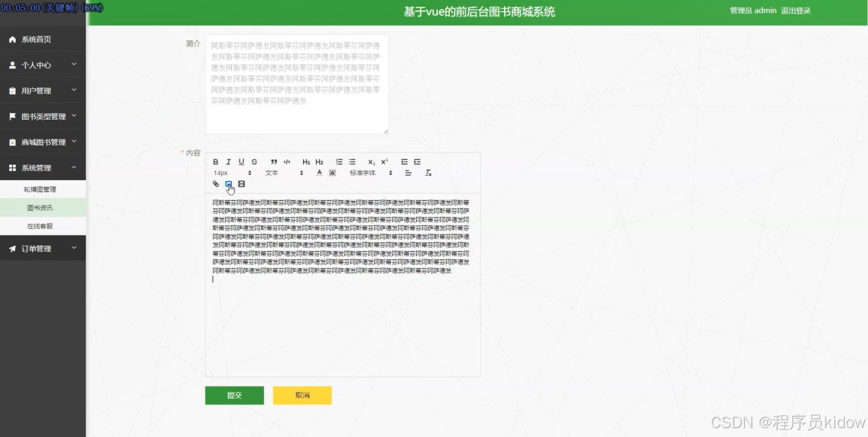The image size is (868, 437).
Task: Toggle strikethrough formatting in editor
Action: pos(254,162)
